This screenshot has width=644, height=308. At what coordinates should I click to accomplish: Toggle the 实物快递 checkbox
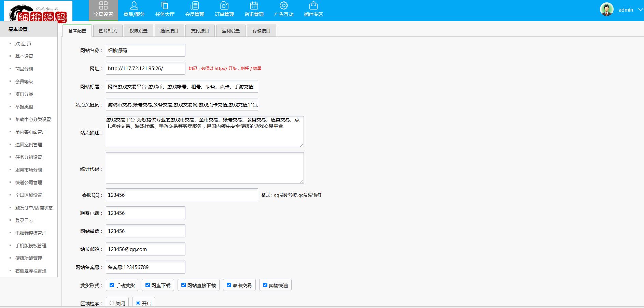(x=265, y=285)
